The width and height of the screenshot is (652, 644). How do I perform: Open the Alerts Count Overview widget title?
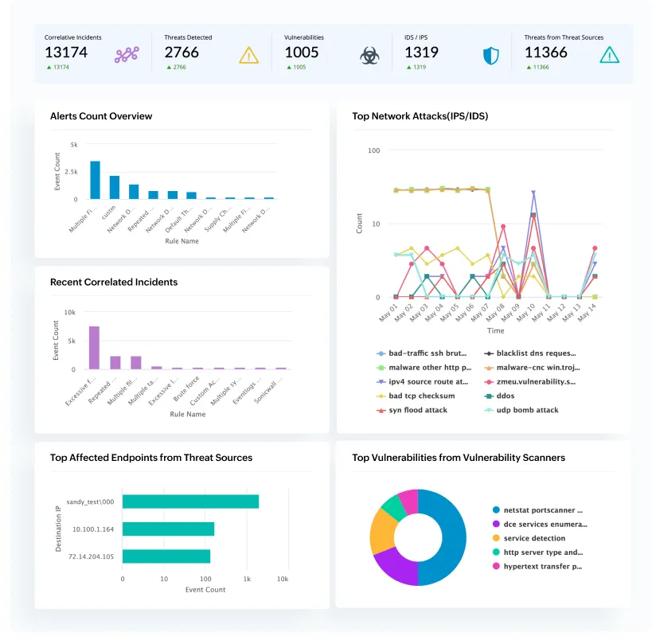101,116
